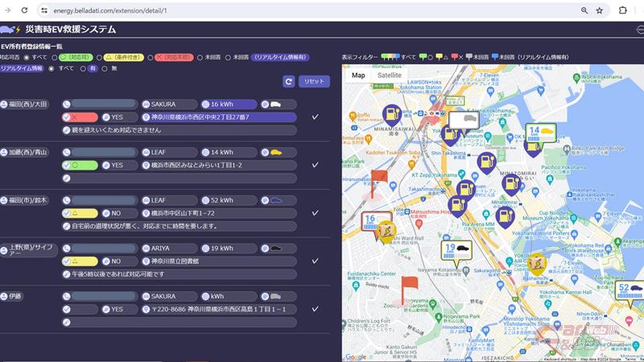Click the yellow car marker labeled 14 on map

pyautogui.click(x=541, y=134)
